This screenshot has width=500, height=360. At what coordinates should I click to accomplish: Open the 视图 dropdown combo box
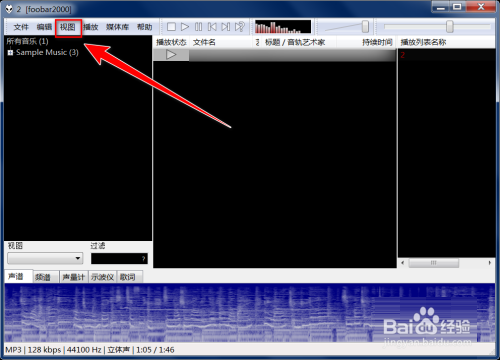coord(45,258)
